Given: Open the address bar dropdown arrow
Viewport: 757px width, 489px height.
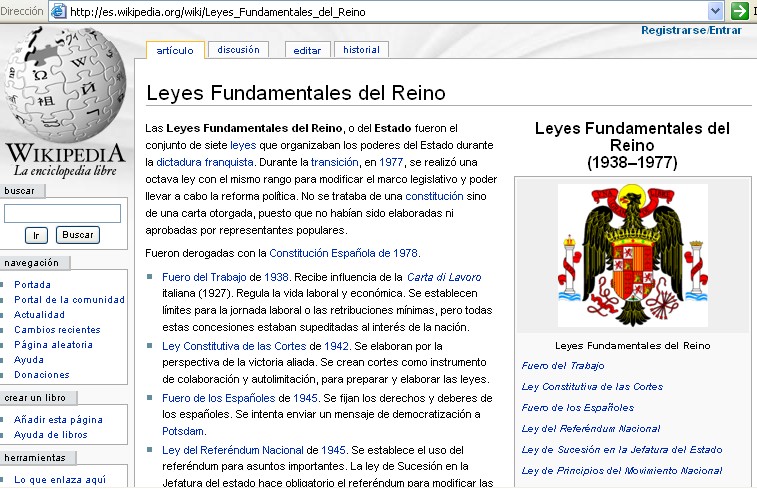Looking at the screenshot, I should point(715,11).
